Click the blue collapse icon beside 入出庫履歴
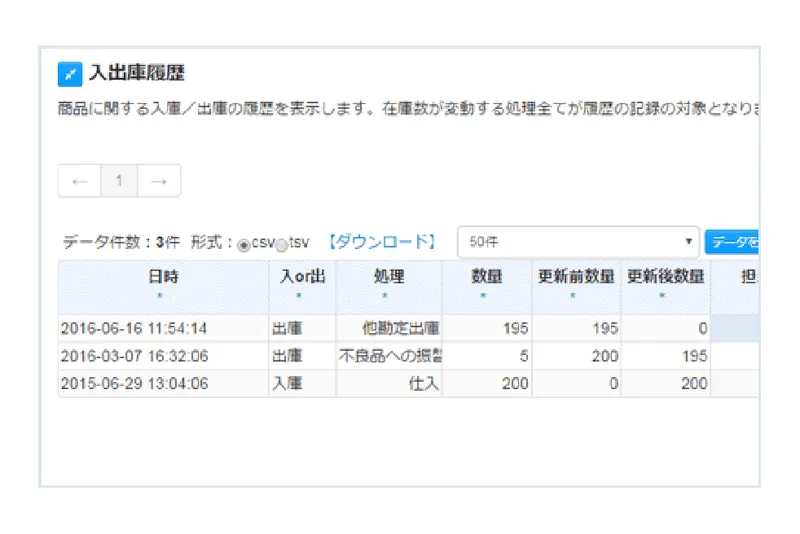 pyautogui.click(x=70, y=74)
